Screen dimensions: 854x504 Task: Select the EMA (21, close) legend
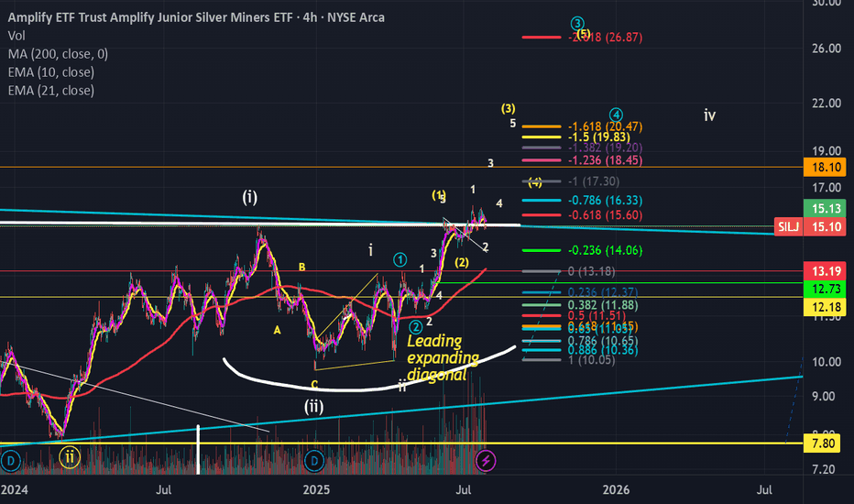[51, 91]
